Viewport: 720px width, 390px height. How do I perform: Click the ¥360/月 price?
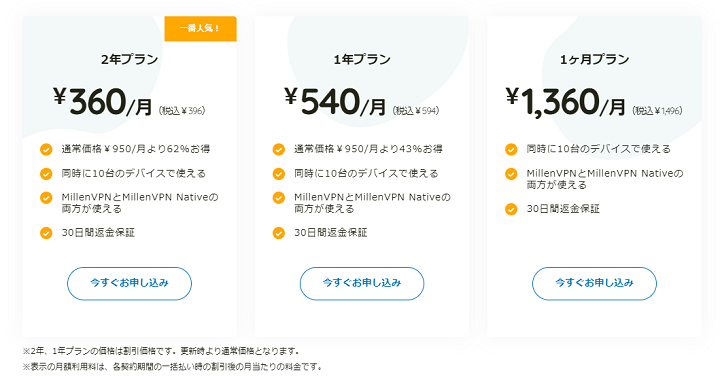coord(103,102)
